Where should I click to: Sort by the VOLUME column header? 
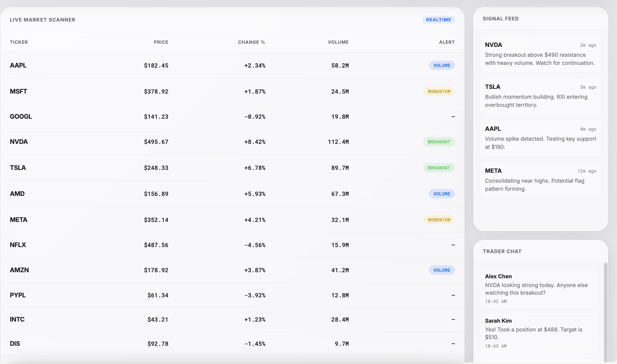tap(338, 42)
